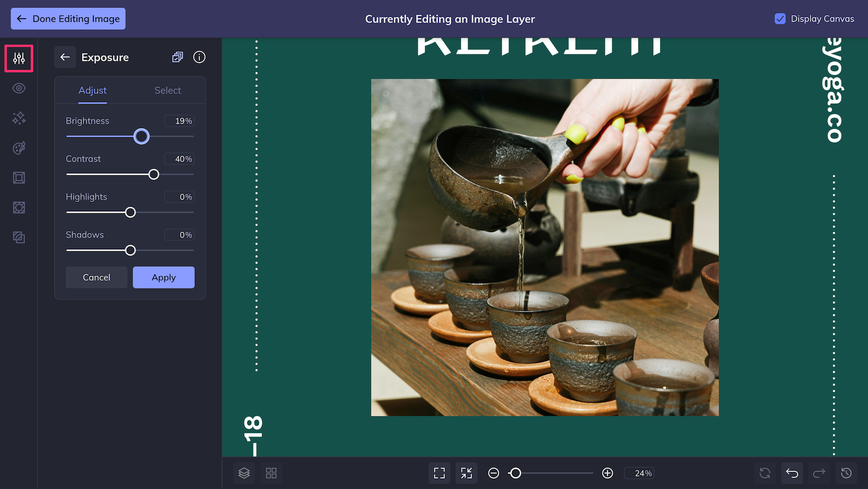Open the Frames sidebar icon
Viewport: 868px width, 489px height.
(19, 177)
